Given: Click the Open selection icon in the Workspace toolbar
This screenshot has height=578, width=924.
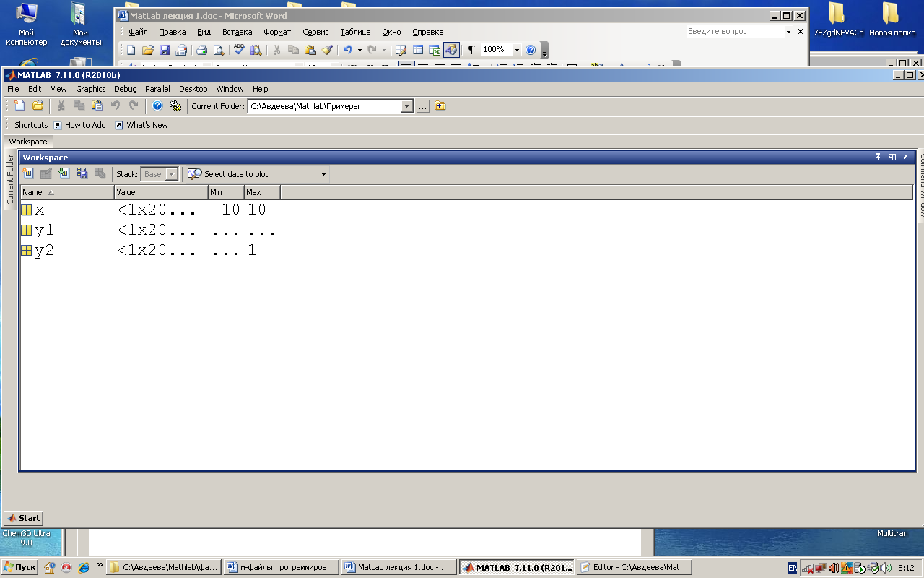Looking at the screenshot, I should (45, 173).
